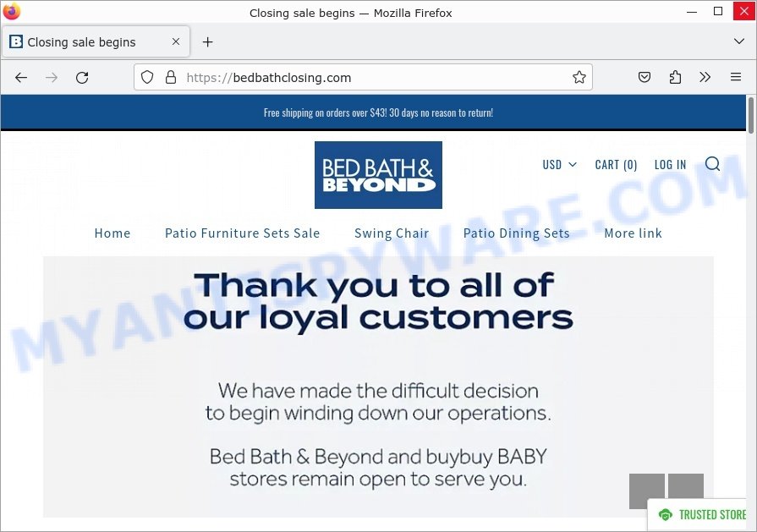The height and width of the screenshot is (532, 757).
Task: Open the CART (0) link
Action: (616, 165)
